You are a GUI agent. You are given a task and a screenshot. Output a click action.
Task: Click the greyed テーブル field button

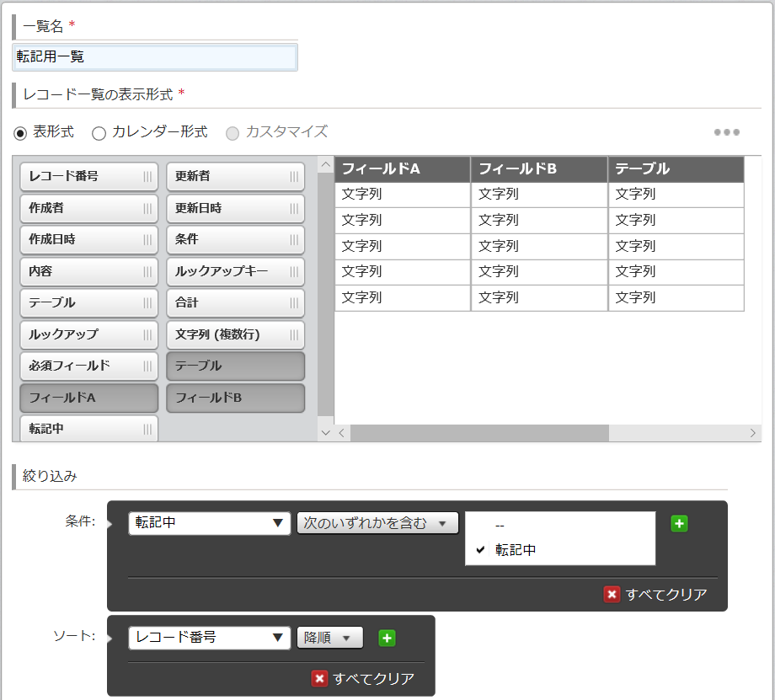pyautogui.click(x=235, y=366)
